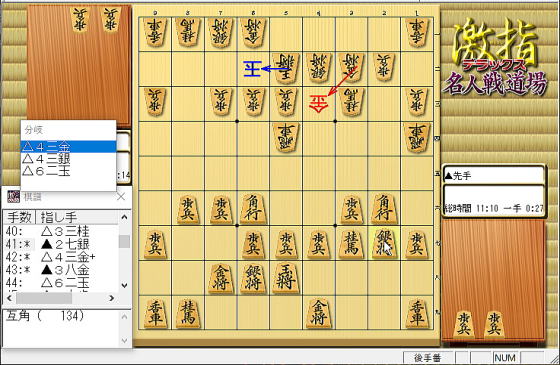The width and height of the screenshot is (560, 365).
Task: Select the 4三金 branch option
Action: pos(68,147)
